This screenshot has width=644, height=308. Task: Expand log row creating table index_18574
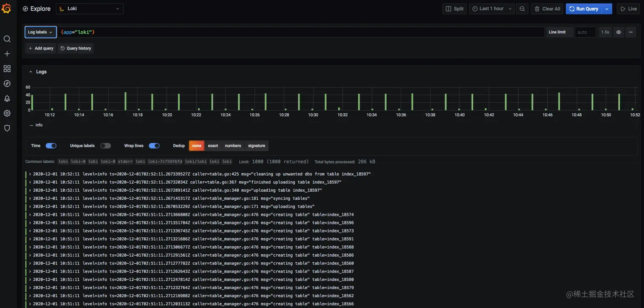coord(30,214)
